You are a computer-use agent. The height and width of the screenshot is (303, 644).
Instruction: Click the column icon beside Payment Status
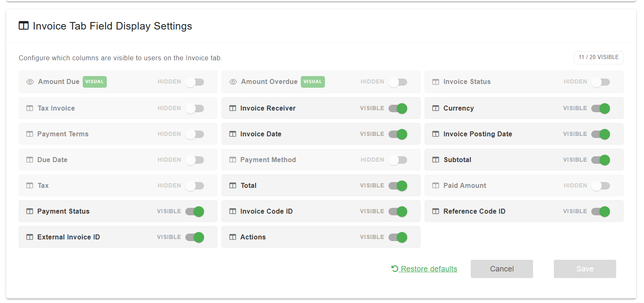pos(29,211)
